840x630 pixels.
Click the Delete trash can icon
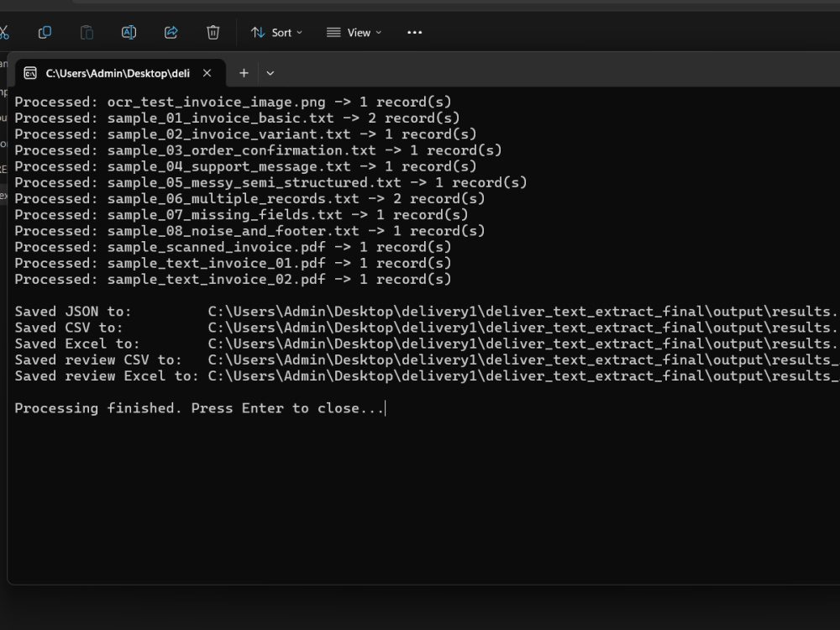tap(213, 33)
